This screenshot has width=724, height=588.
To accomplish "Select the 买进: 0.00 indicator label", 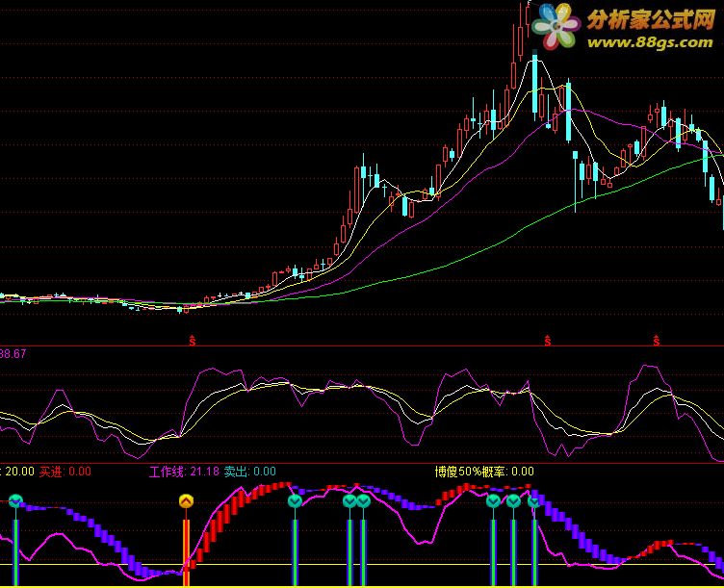I will [65, 472].
